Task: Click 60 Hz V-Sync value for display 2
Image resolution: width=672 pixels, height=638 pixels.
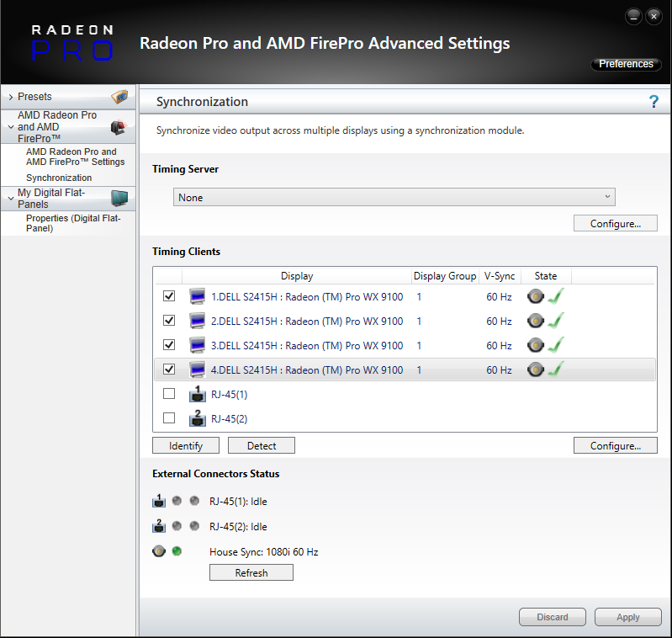Action: [x=499, y=322]
